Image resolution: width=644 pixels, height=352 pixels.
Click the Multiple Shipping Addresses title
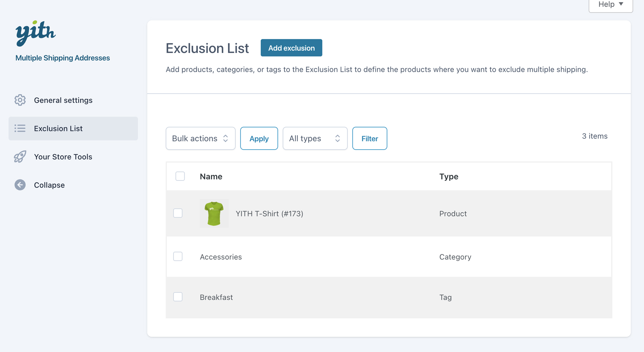pyautogui.click(x=63, y=58)
